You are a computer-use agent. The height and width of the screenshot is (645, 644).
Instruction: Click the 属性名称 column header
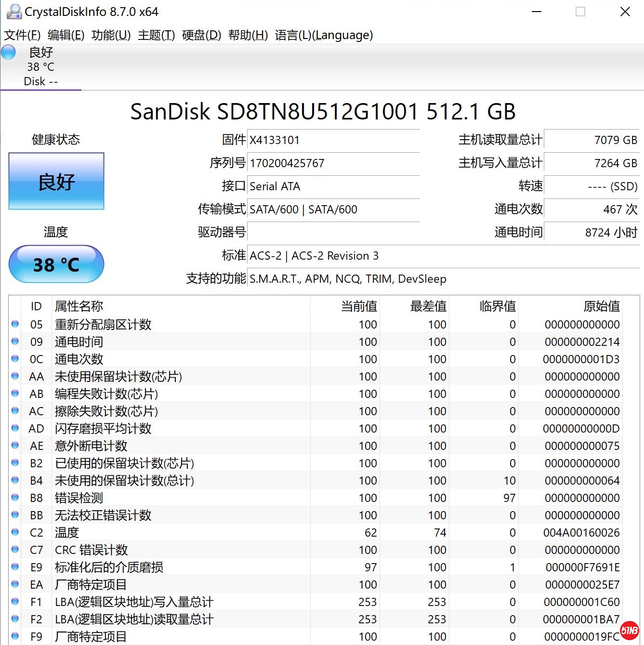(79, 306)
